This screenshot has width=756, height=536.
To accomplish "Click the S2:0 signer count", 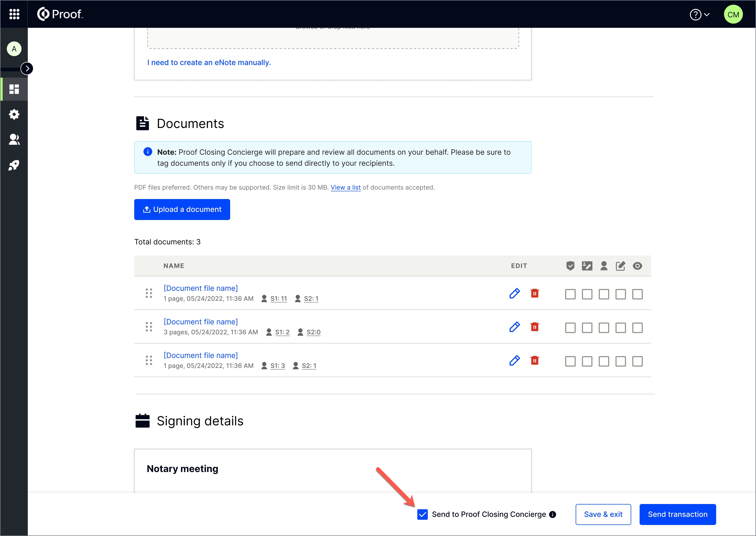I will tap(314, 332).
